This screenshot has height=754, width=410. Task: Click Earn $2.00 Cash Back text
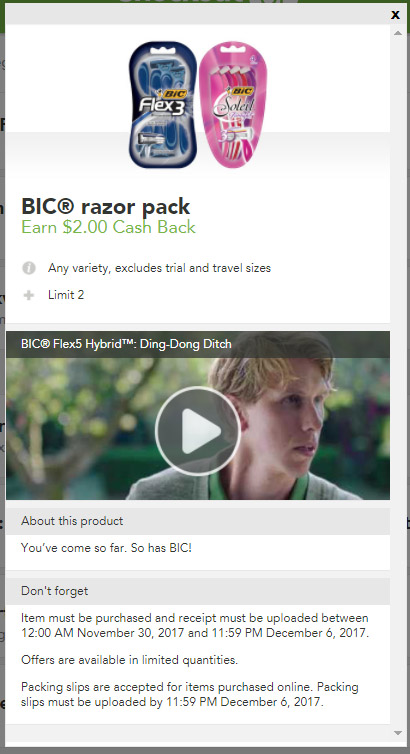point(109,227)
